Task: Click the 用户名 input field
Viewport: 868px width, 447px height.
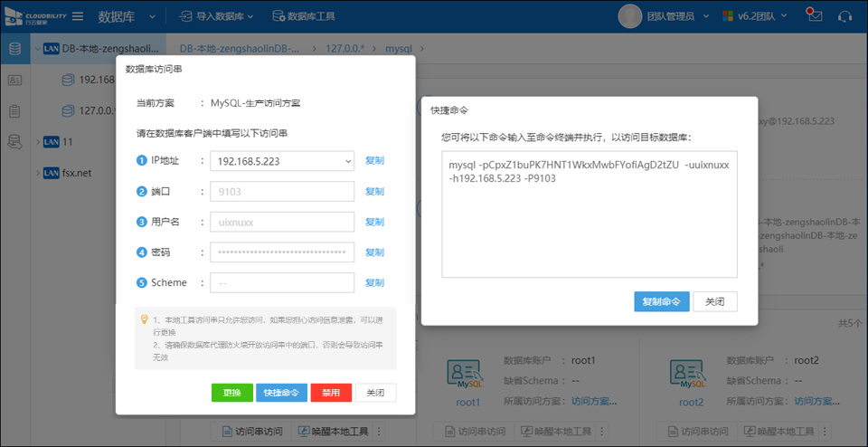Action: click(x=281, y=222)
